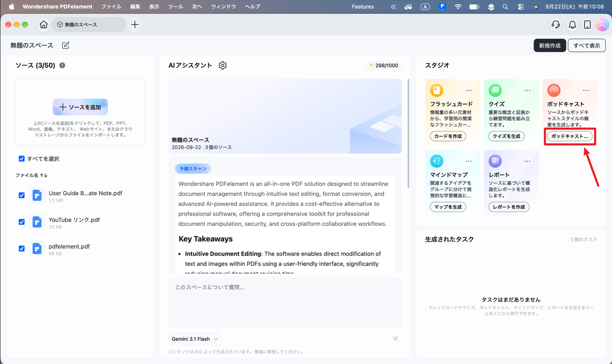
Task: Rename the space with the edit pencil icon
Action: point(66,45)
